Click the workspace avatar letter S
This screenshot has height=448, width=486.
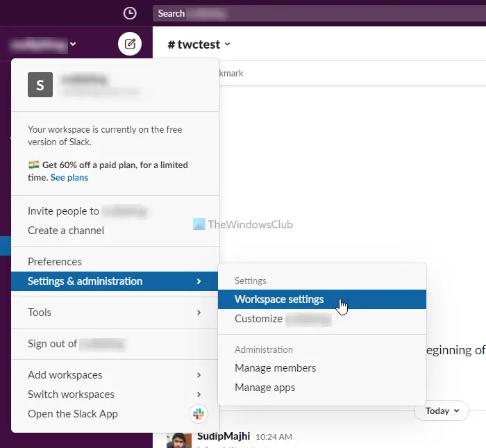(40, 85)
